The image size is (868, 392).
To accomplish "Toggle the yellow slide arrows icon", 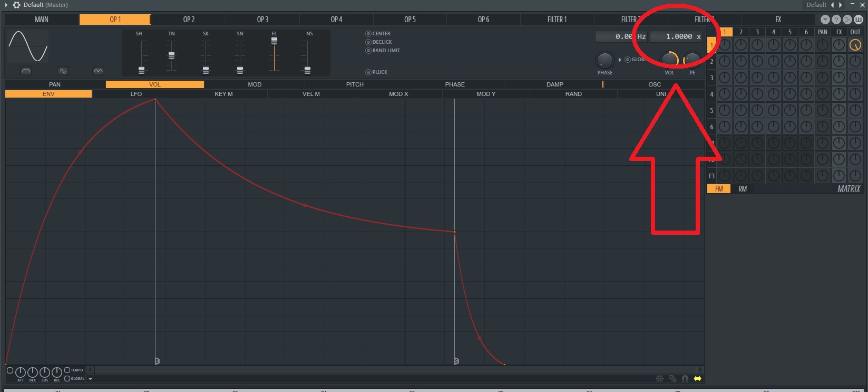I will pyautogui.click(x=698, y=378).
